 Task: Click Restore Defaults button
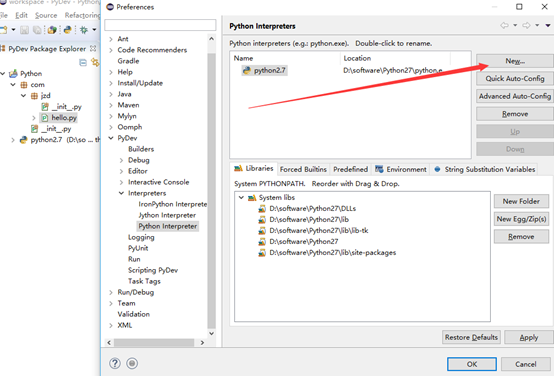tap(471, 337)
